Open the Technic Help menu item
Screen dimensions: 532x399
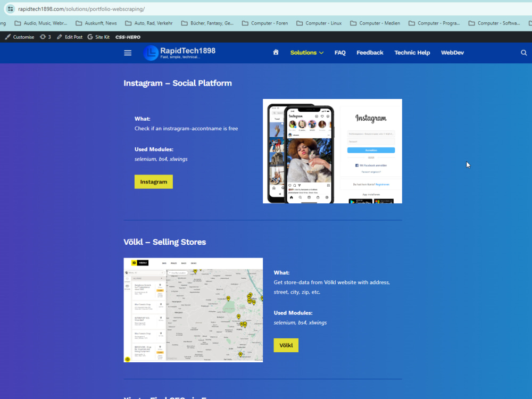tap(412, 53)
